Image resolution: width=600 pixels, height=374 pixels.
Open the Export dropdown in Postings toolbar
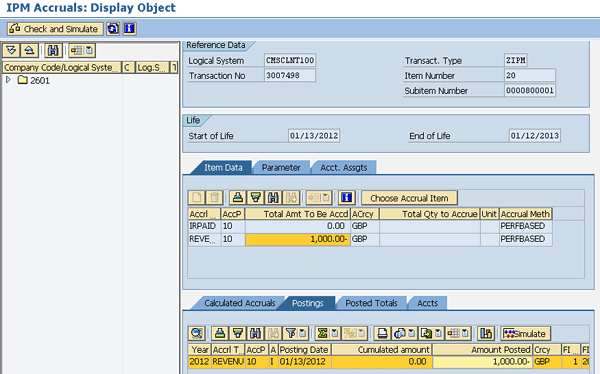point(431,333)
